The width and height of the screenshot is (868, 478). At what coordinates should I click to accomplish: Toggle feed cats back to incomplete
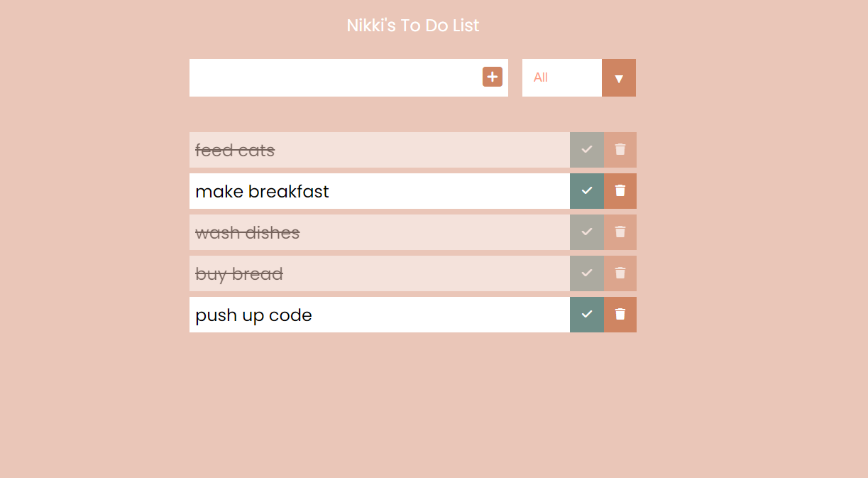click(586, 149)
